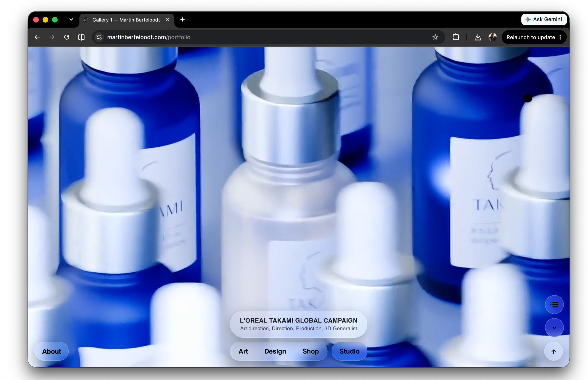Click the macOS yellow minimize button
This screenshot has height=380, width=588.
tap(45, 20)
